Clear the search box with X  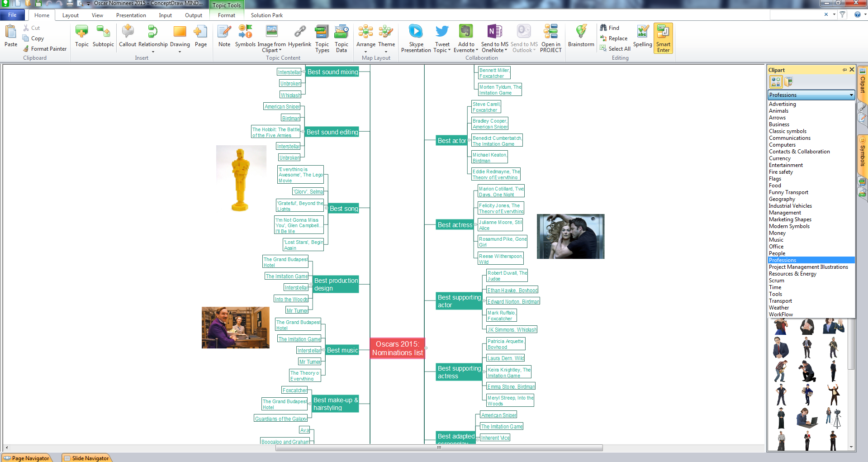coord(826,14)
